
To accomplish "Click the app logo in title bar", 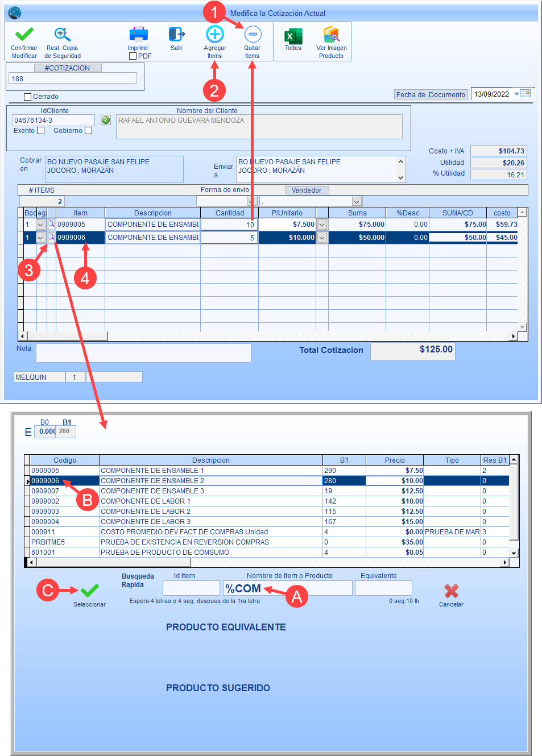I will point(15,13).
